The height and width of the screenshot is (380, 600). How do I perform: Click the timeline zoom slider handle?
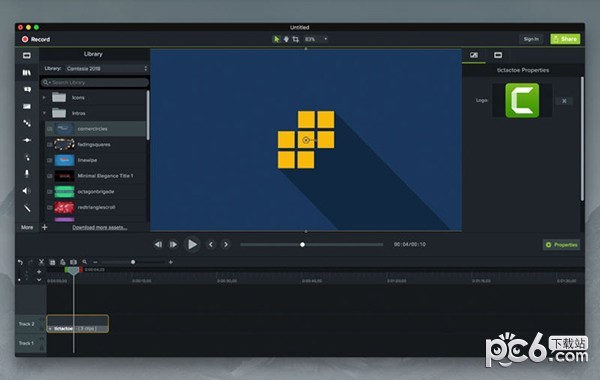click(133, 262)
